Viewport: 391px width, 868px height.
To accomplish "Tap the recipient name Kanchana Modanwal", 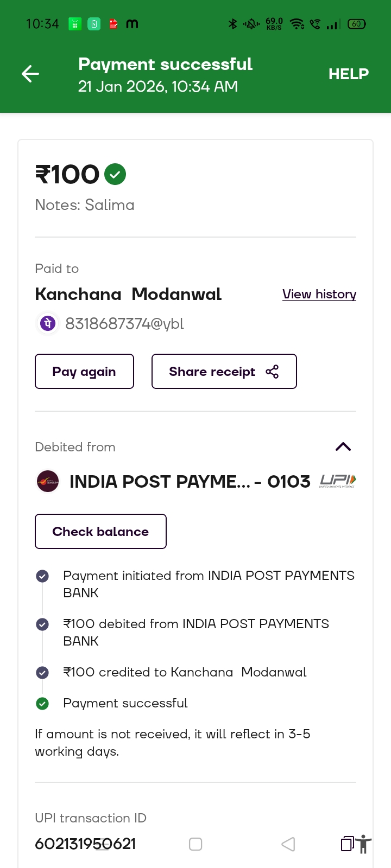I will (128, 294).
